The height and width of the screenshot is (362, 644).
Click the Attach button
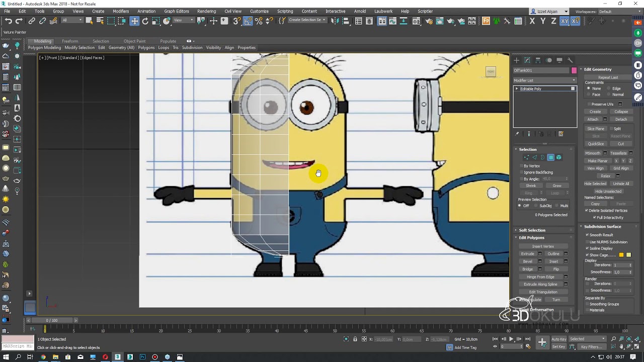tap(593, 119)
